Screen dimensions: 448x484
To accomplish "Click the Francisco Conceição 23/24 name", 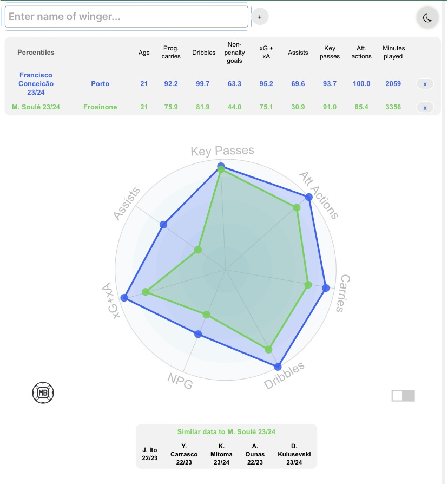I will pyautogui.click(x=36, y=84).
